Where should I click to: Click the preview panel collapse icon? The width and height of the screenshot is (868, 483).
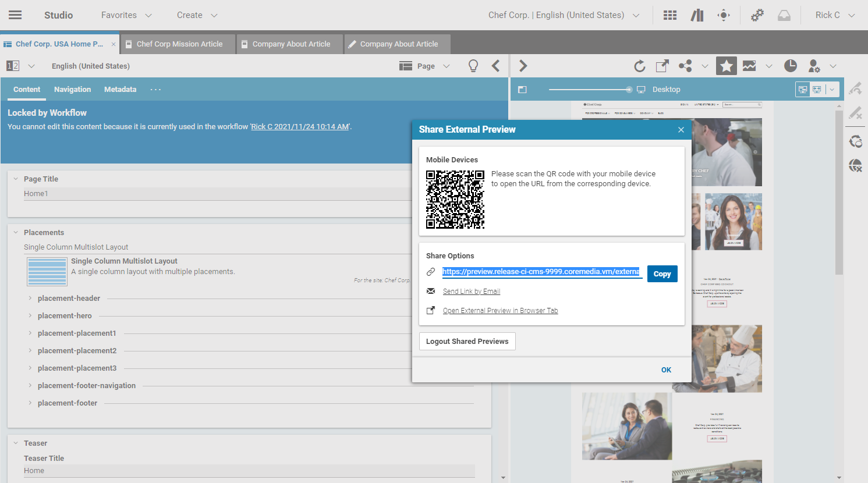(x=522, y=90)
